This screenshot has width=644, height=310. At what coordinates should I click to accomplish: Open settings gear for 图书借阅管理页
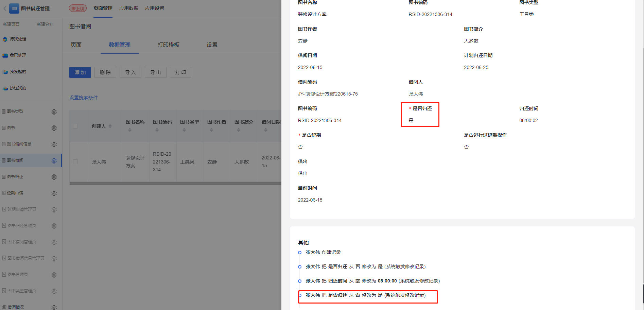(54, 242)
